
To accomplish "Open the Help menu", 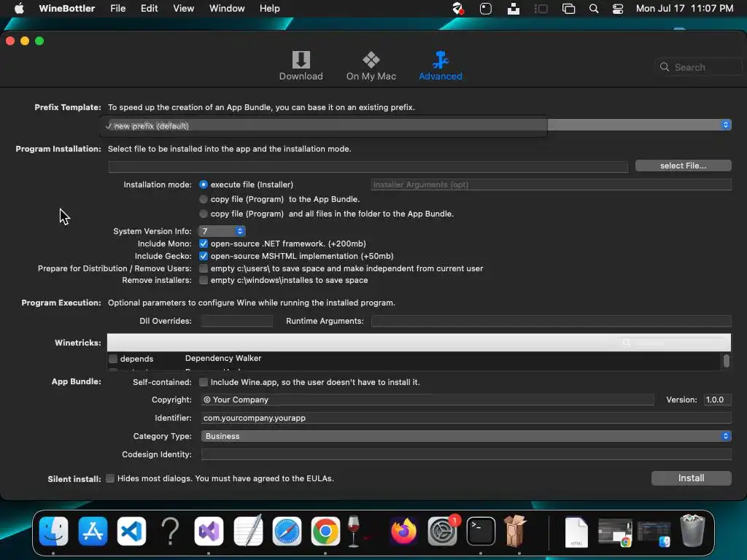I will pos(270,9).
